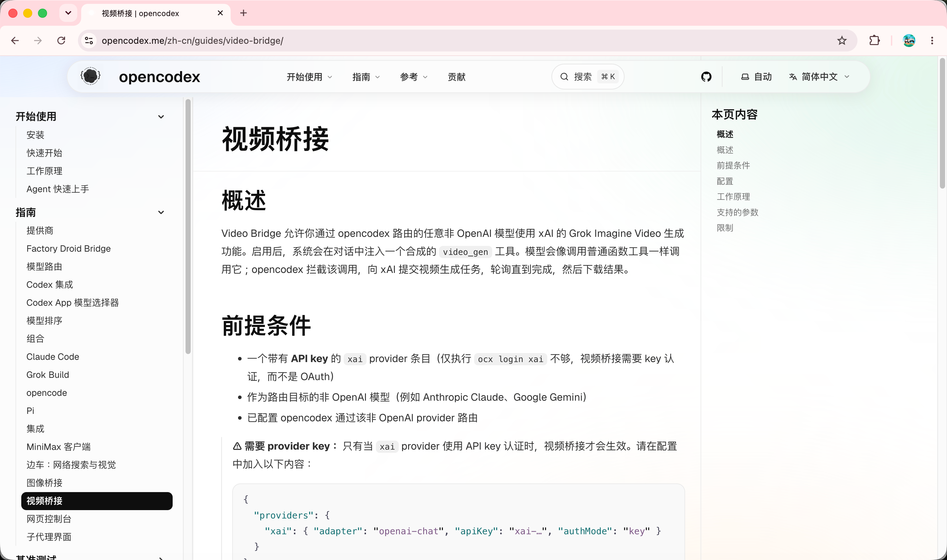Go forward to the next page
Image resolution: width=947 pixels, height=560 pixels.
tap(38, 41)
